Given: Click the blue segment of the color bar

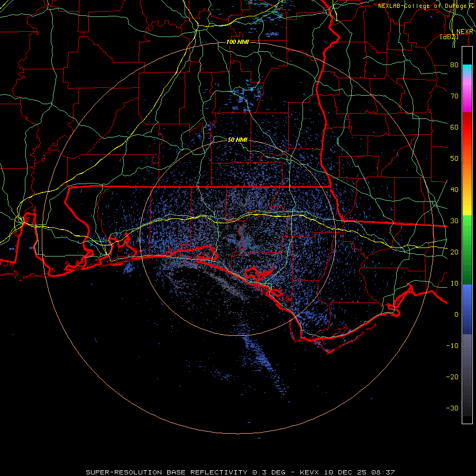Looking at the screenshot, I should coord(467,309).
